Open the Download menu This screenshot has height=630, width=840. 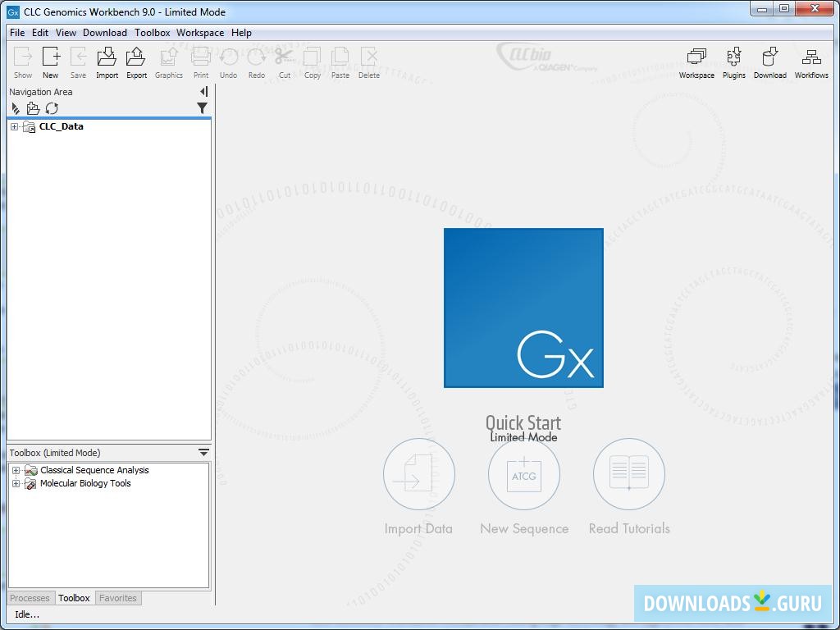pos(105,33)
